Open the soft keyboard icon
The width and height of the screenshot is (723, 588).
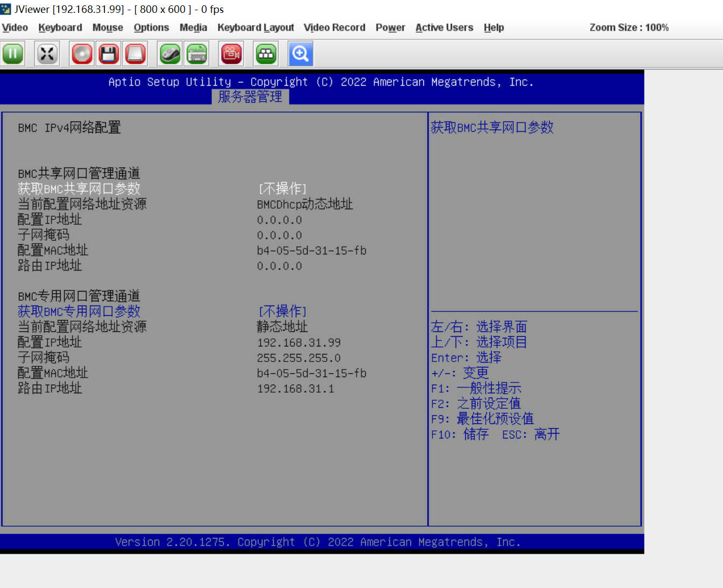[197, 54]
